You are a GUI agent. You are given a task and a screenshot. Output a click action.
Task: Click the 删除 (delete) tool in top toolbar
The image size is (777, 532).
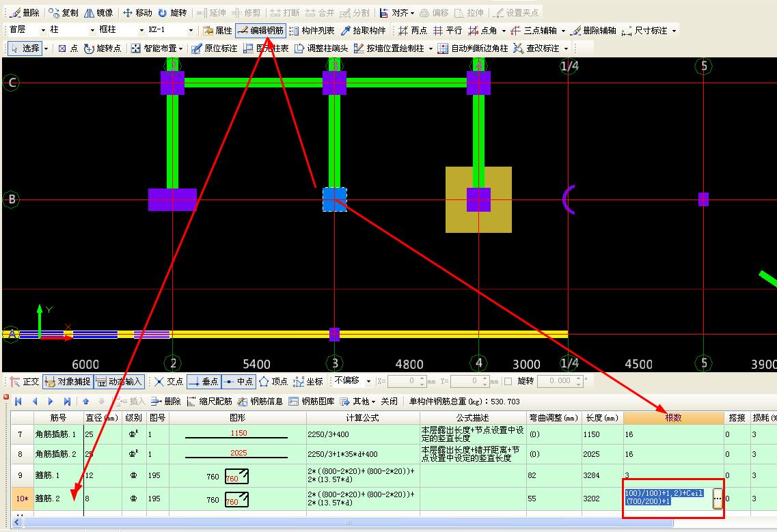25,12
